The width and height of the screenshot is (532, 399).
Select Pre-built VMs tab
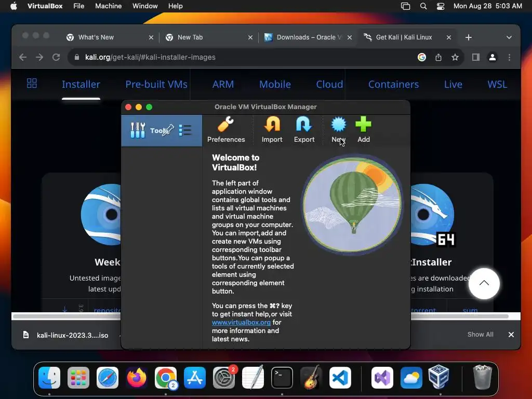pos(156,84)
